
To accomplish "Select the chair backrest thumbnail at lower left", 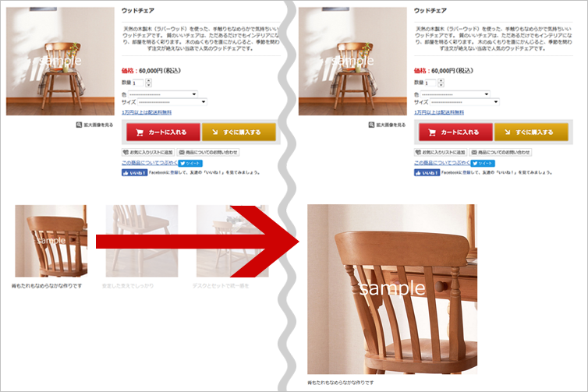I will (x=51, y=241).
